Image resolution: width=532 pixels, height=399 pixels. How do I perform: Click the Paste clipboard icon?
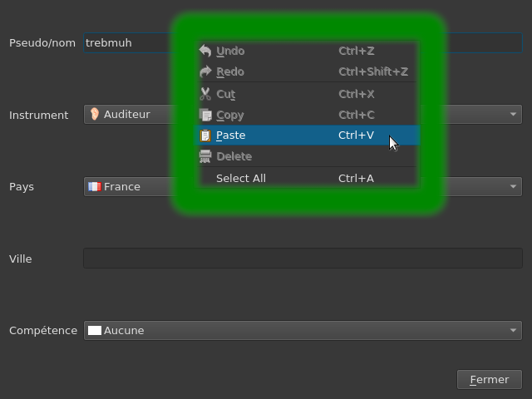pos(205,135)
